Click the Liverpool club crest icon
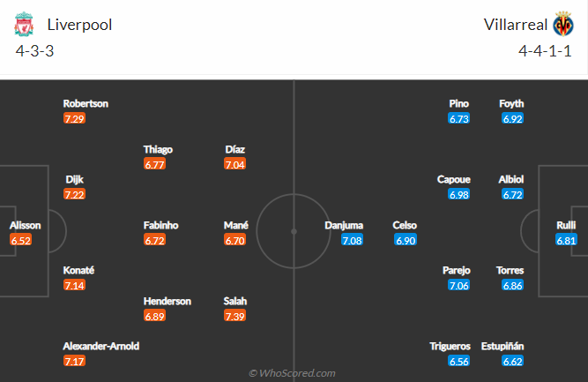 [x=23, y=24]
